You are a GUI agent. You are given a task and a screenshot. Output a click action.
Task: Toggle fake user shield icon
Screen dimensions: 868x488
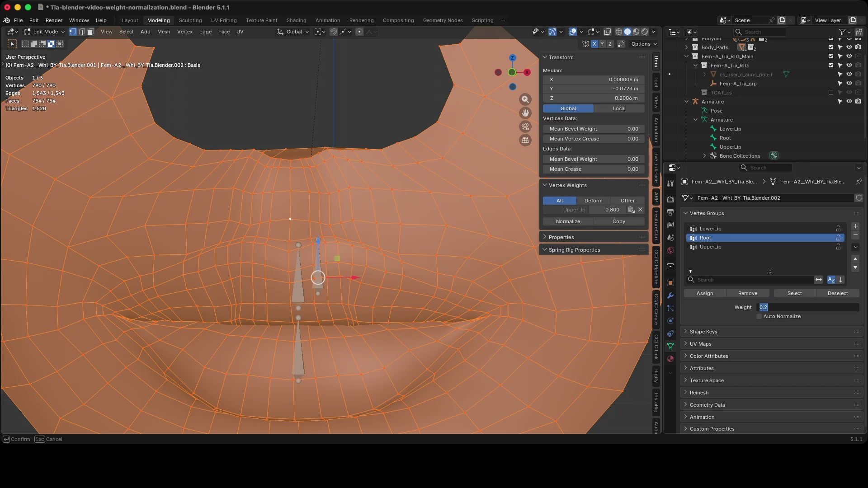859,198
